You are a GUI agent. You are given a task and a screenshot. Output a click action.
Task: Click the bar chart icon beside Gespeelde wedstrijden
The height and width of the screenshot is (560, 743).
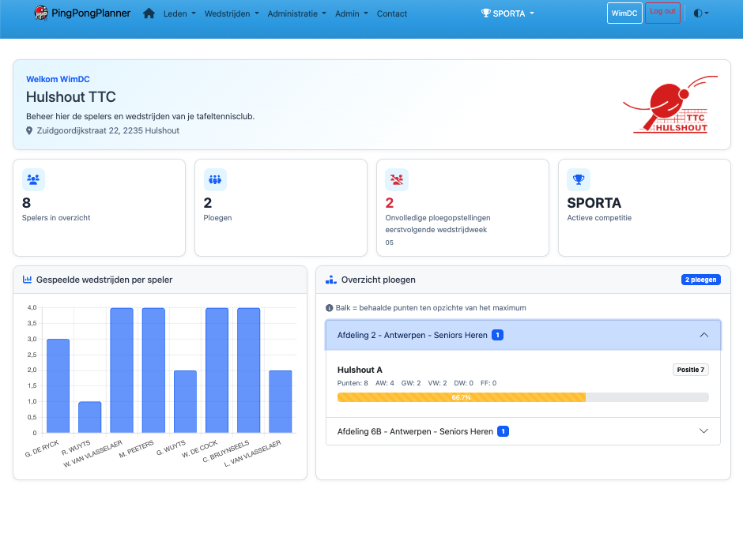coord(27,280)
